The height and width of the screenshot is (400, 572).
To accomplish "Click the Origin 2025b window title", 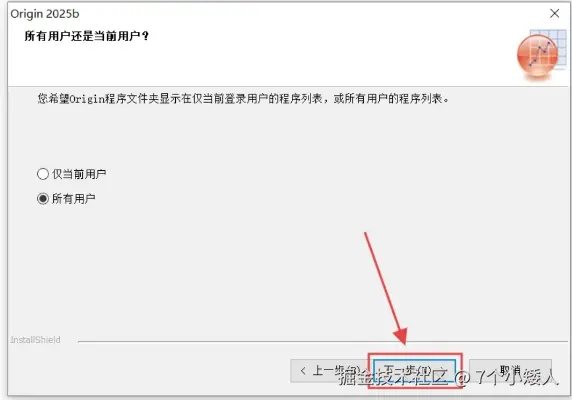I will (x=45, y=14).
